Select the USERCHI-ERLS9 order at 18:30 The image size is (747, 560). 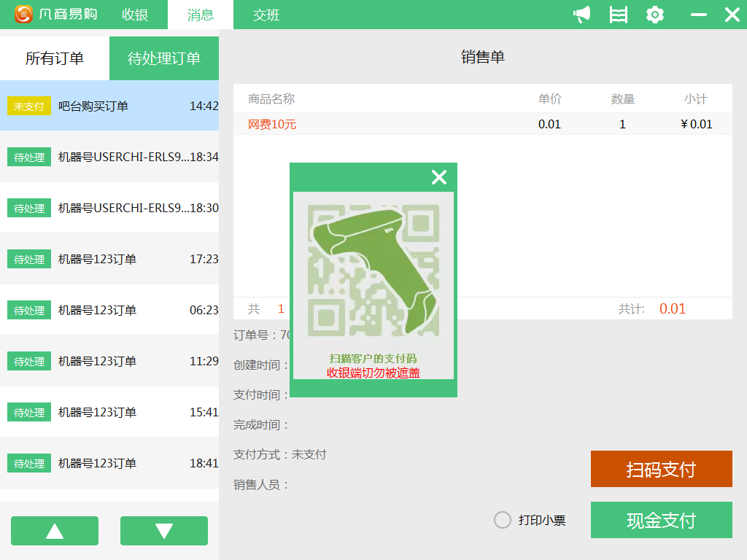tap(109, 208)
